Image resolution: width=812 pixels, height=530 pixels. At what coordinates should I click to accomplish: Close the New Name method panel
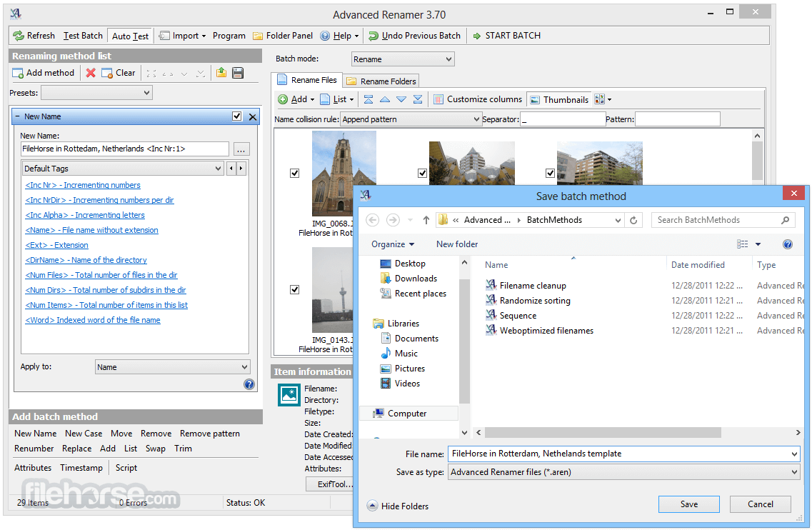tap(253, 116)
